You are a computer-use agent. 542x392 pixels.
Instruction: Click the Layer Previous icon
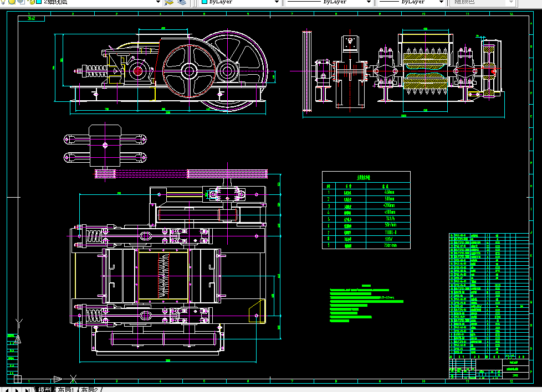click(x=182, y=2)
